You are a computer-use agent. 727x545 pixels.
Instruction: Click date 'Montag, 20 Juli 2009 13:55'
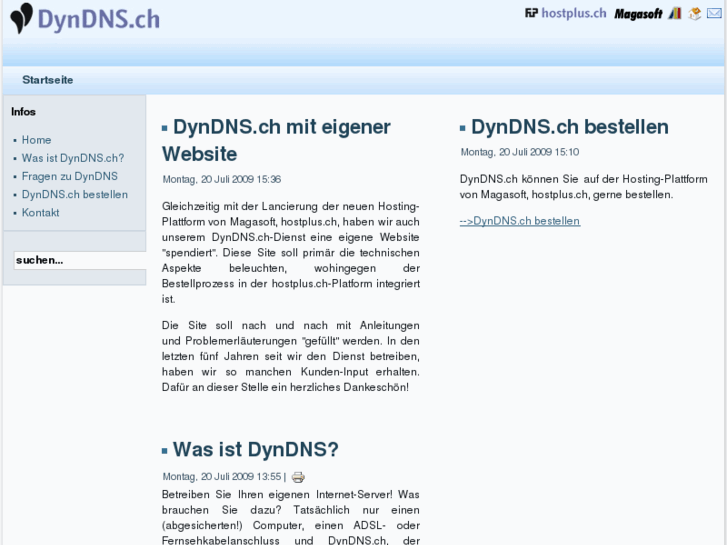[x=222, y=477]
